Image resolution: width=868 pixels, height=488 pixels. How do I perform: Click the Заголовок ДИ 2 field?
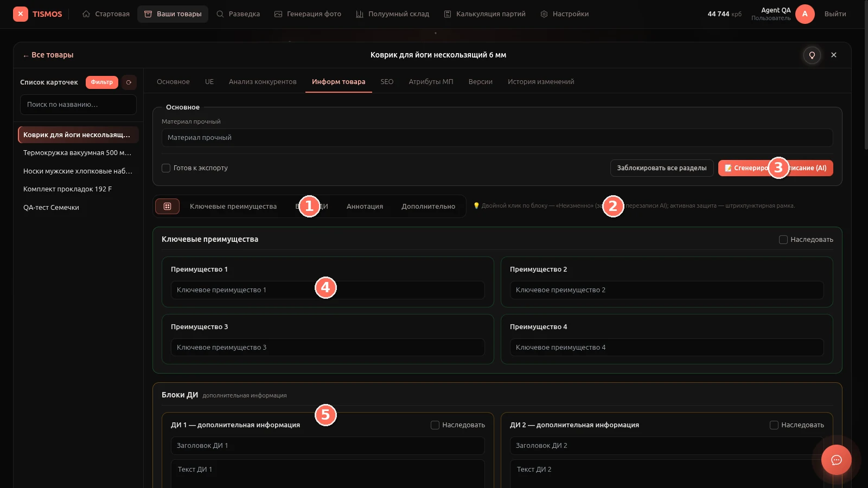[667, 446]
